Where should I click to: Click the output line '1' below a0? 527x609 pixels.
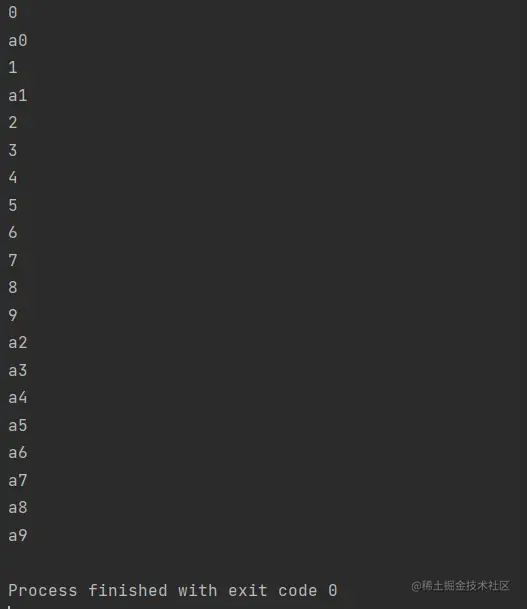tap(13, 68)
